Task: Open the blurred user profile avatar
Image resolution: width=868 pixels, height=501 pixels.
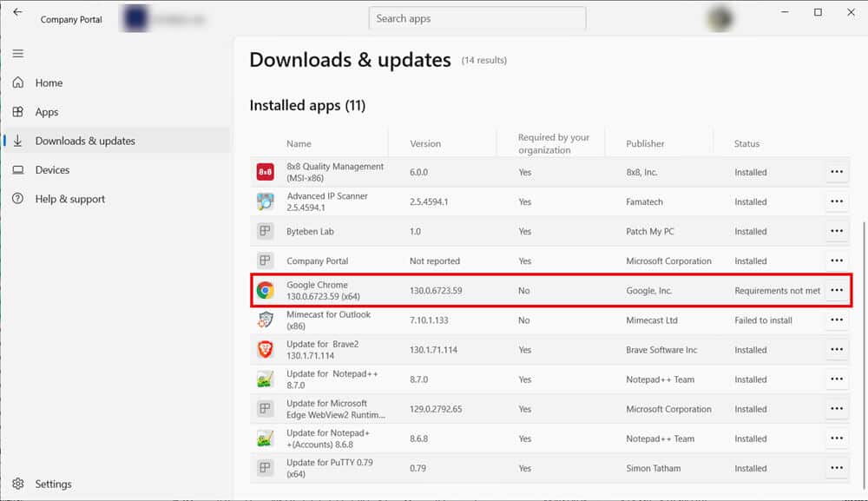Action: (720, 19)
